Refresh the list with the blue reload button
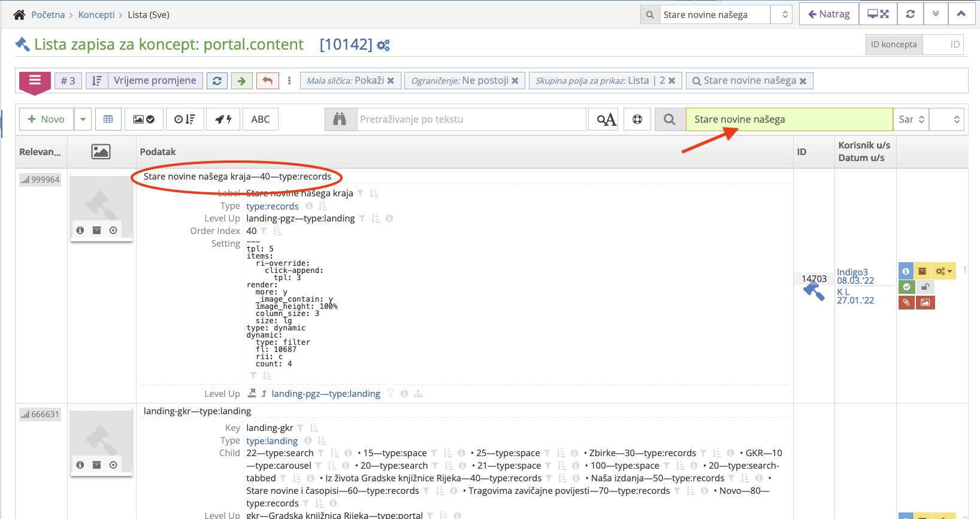This screenshot has width=980, height=519. 217,81
